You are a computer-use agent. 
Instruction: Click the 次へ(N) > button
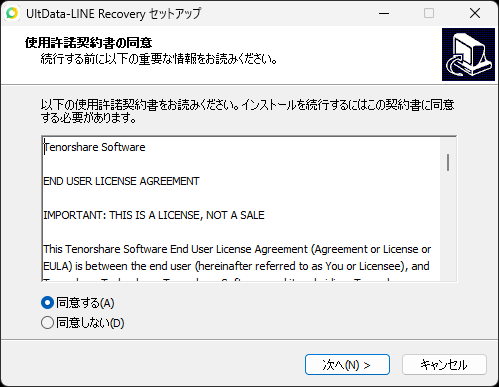(x=347, y=365)
